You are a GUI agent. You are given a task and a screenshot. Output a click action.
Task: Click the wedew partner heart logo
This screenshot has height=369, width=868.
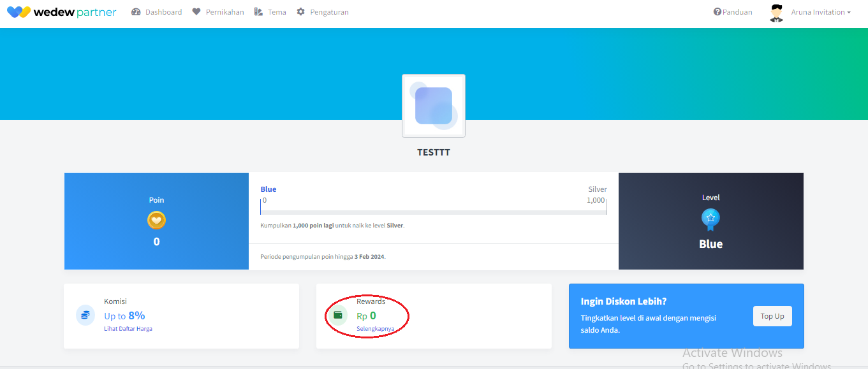[18, 12]
